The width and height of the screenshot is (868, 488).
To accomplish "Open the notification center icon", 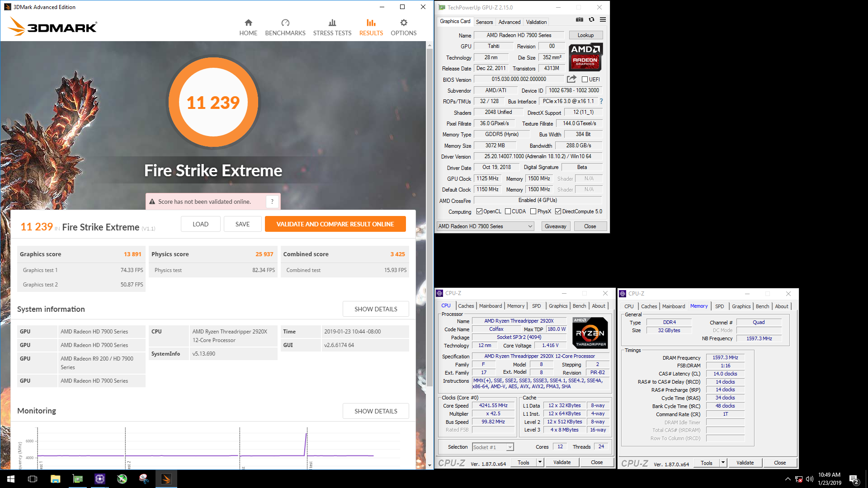I will pos(854,479).
